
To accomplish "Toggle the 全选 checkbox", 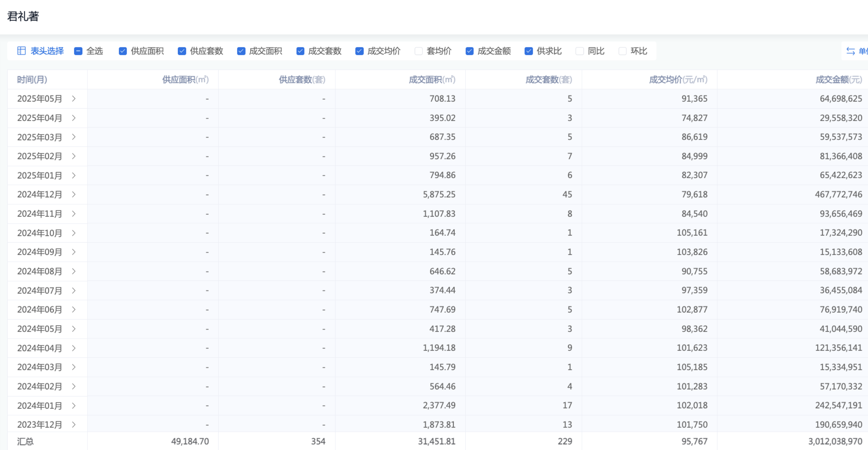I will (78, 51).
